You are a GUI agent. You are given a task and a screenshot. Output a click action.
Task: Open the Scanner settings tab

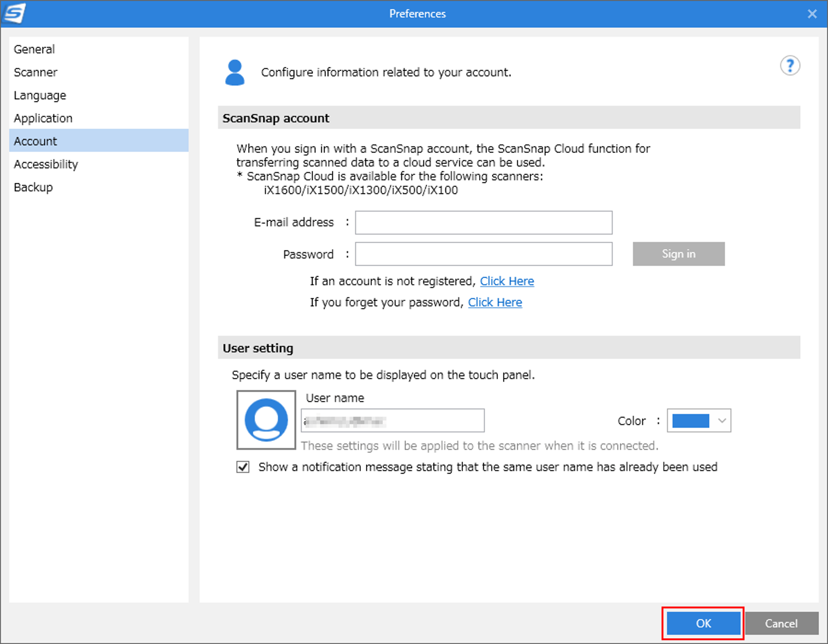[98, 72]
